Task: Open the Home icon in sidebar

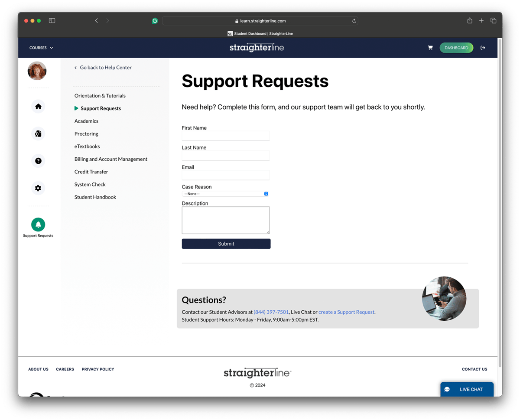Action: (x=38, y=106)
